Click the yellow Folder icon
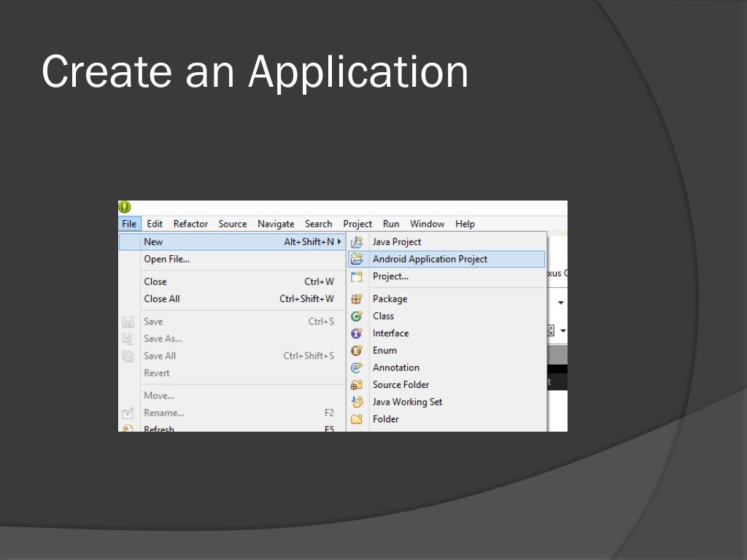The image size is (747, 560). point(357,419)
